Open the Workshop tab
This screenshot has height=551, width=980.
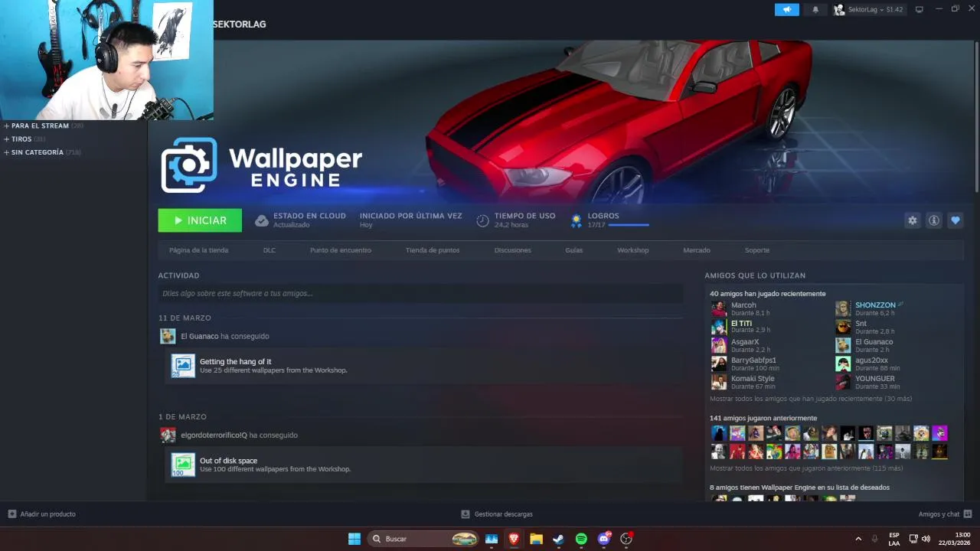(633, 250)
